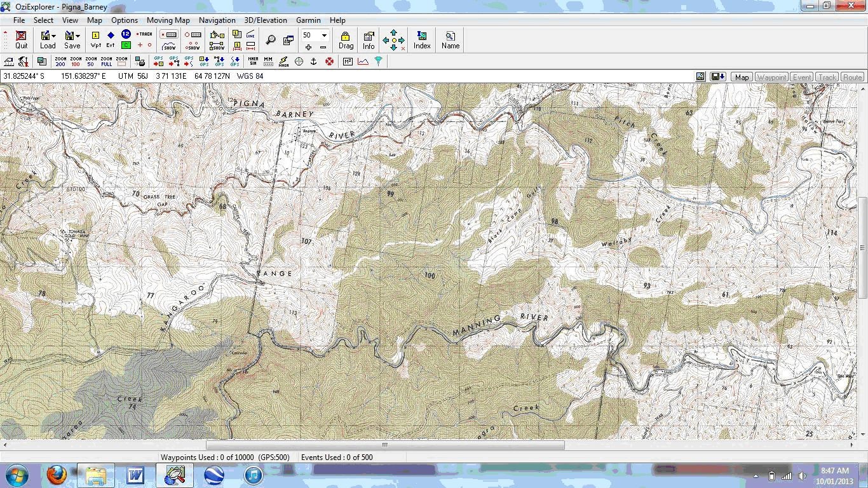
Task: Select the Map mode button
Action: pos(742,77)
